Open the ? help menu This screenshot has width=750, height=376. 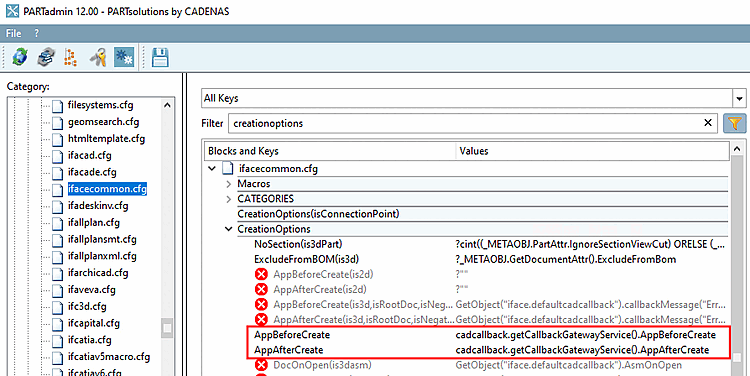click(x=37, y=33)
